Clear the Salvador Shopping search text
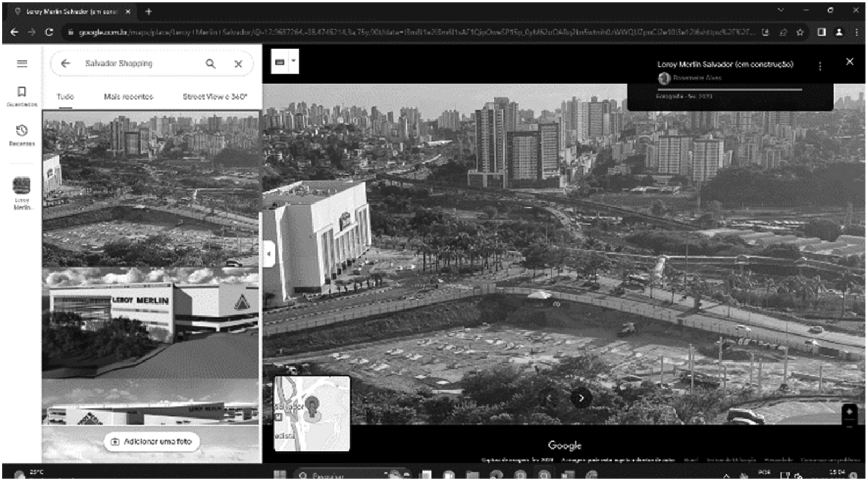The height and width of the screenshot is (481, 868). tap(238, 64)
